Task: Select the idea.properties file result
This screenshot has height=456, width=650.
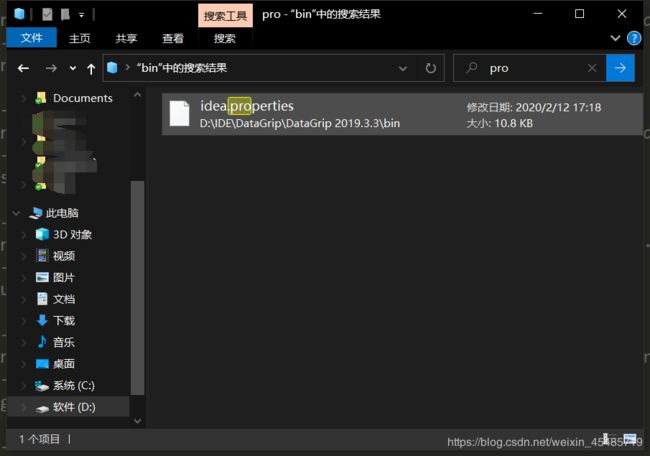Action: [x=402, y=114]
